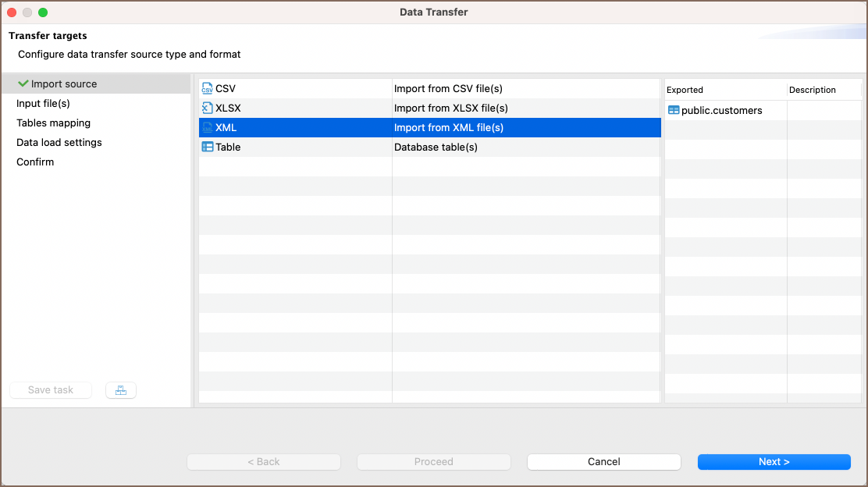Jump to the Confirm step

[35, 162]
